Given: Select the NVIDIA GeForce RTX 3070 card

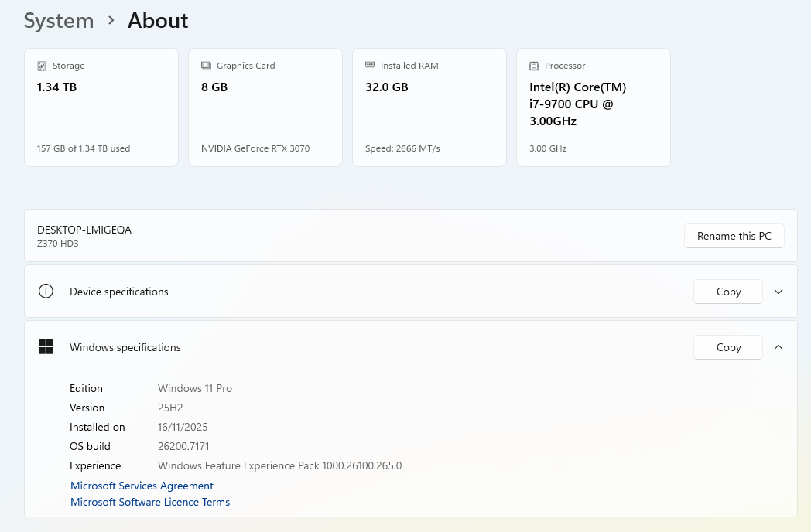Looking at the screenshot, I should pyautogui.click(x=265, y=108).
